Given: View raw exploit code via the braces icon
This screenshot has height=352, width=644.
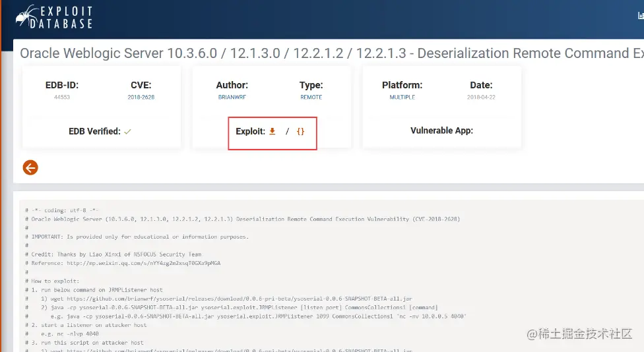Looking at the screenshot, I should (301, 131).
